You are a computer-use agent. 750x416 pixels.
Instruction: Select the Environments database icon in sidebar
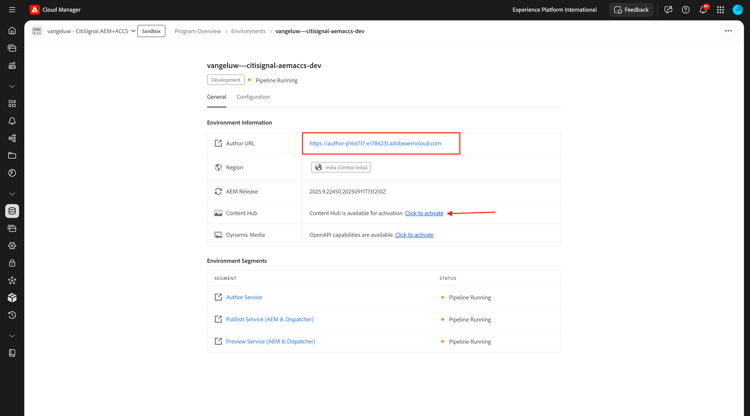tap(12, 211)
